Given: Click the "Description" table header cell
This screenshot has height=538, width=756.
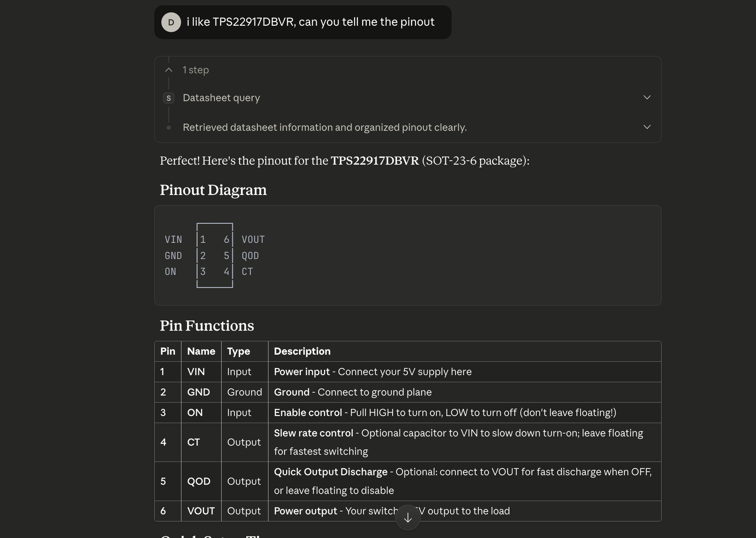Looking at the screenshot, I should 302,351.
